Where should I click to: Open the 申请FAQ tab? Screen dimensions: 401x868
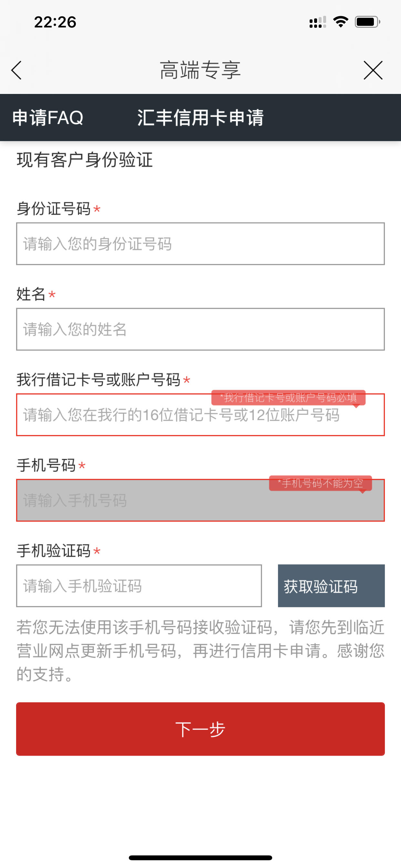click(x=47, y=118)
